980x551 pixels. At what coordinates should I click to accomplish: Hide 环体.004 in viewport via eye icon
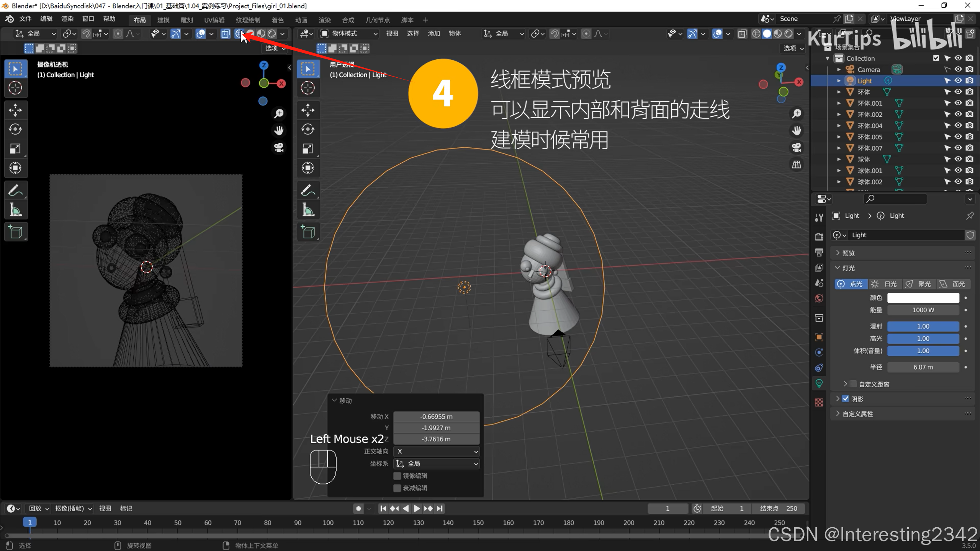(958, 126)
